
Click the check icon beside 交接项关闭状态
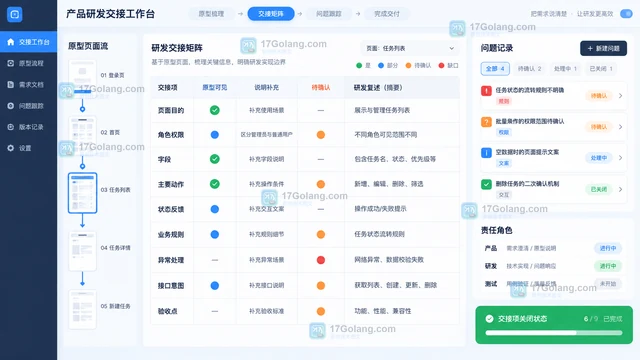point(489,319)
